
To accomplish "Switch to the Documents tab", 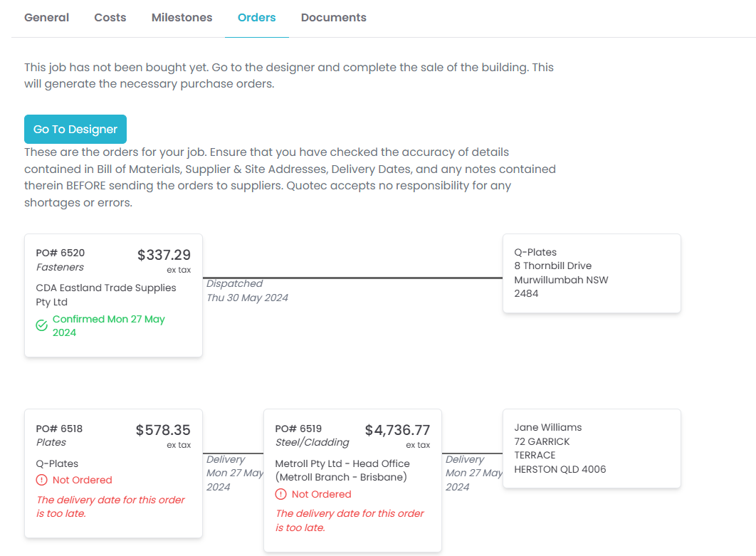I will (333, 18).
